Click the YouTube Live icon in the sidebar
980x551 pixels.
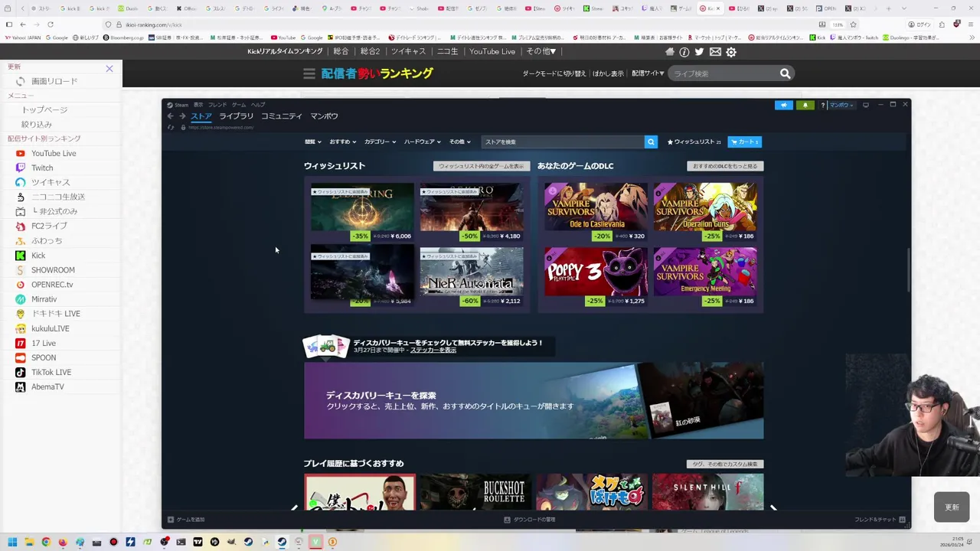(21, 153)
